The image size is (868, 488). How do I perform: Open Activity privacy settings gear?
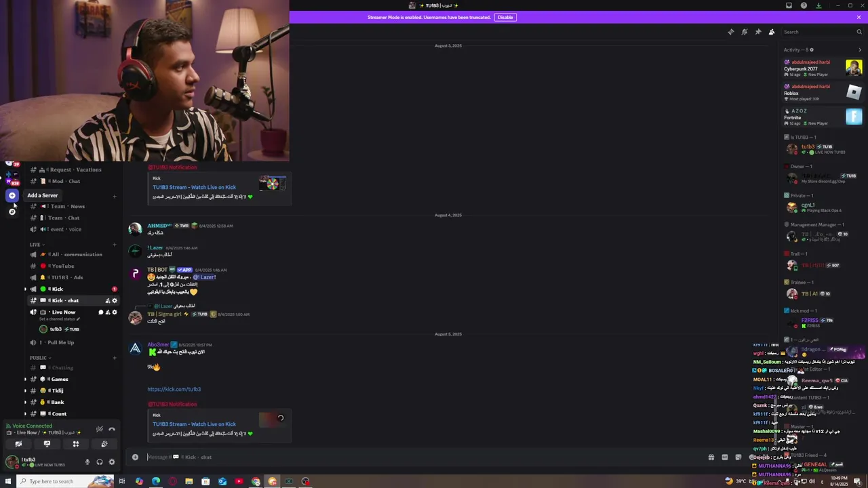click(x=812, y=49)
